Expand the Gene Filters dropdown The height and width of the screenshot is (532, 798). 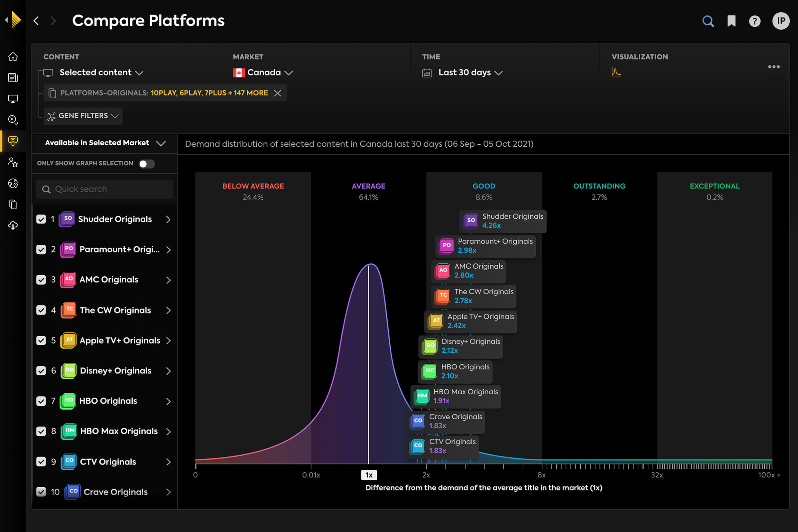click(x=83, y=116)
